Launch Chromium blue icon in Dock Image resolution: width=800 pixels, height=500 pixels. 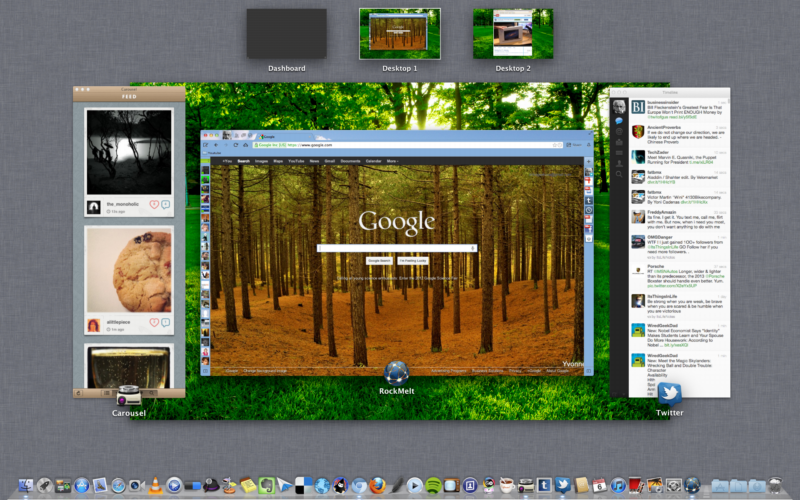click(x=359, y=485)
